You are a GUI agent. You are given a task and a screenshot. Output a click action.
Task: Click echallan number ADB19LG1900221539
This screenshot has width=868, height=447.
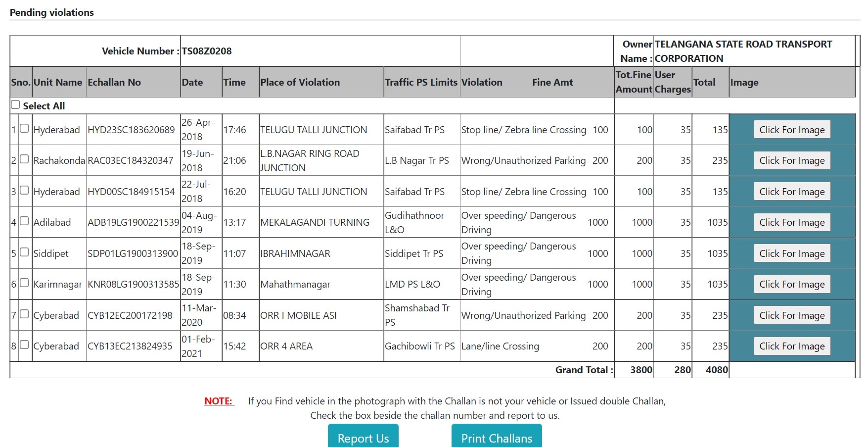click(133, 222)
